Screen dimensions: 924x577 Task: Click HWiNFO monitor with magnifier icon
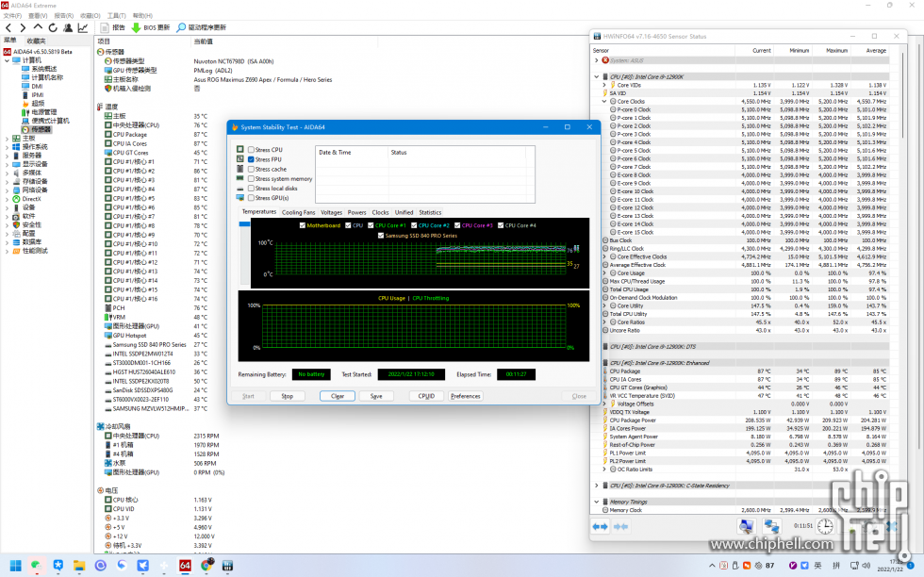pos(746,526)
